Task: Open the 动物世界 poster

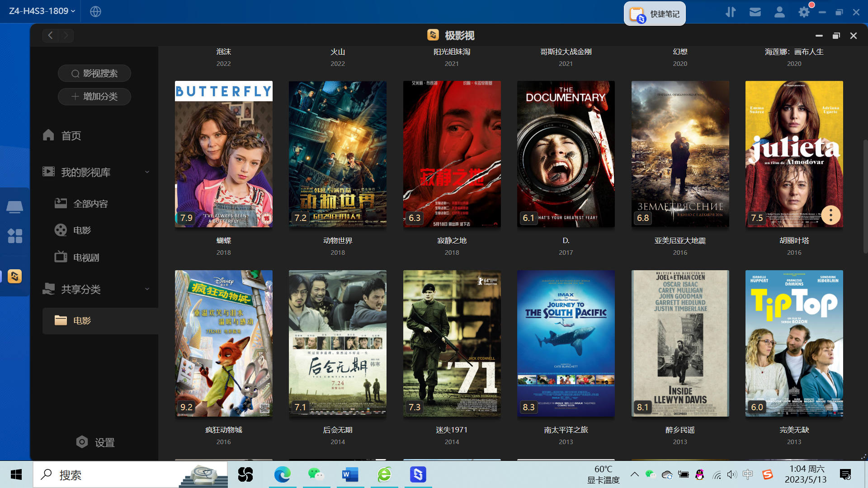Action: coord(338,154)
